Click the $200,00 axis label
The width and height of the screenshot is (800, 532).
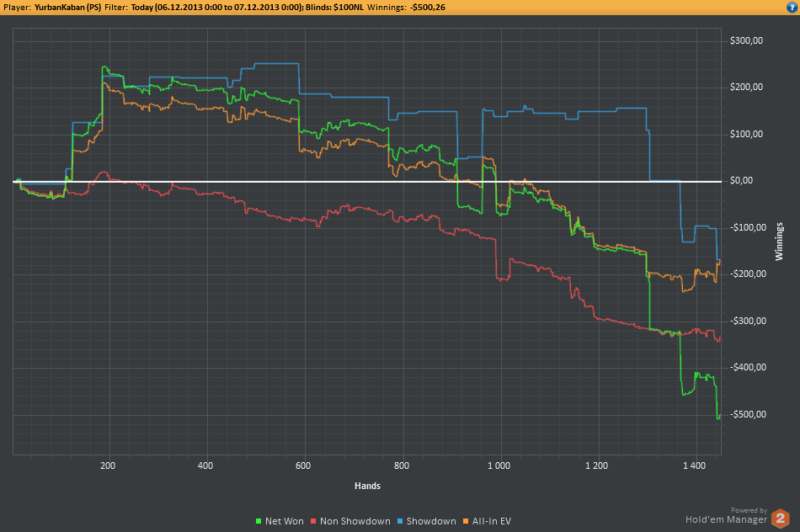click(746, 88)
